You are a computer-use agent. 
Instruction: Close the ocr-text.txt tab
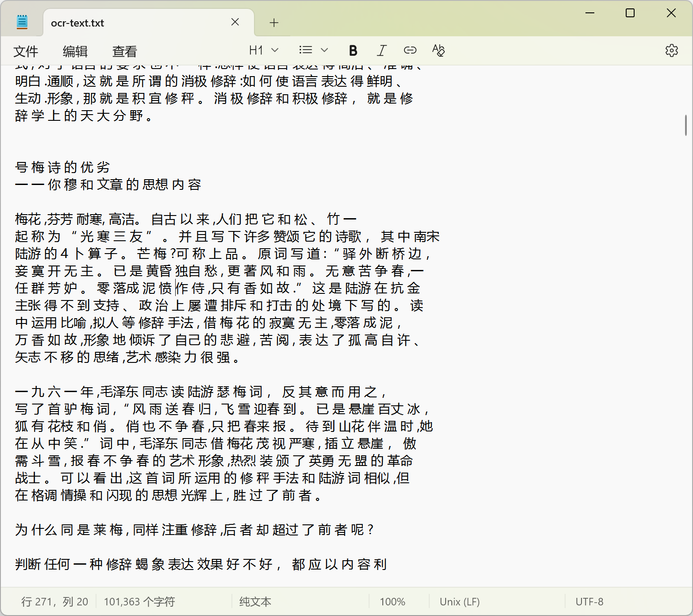(235, 22)
